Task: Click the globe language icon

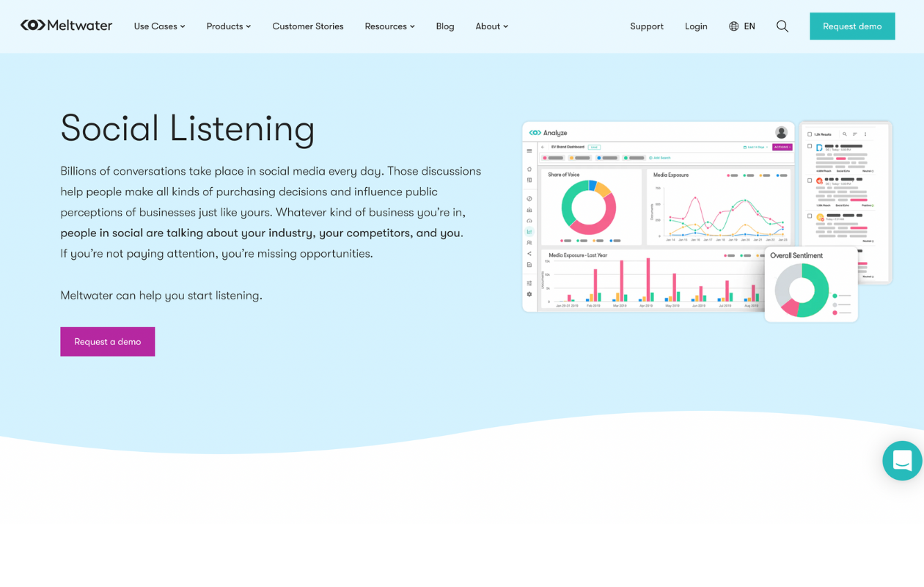Action: (x=733, y=26)
